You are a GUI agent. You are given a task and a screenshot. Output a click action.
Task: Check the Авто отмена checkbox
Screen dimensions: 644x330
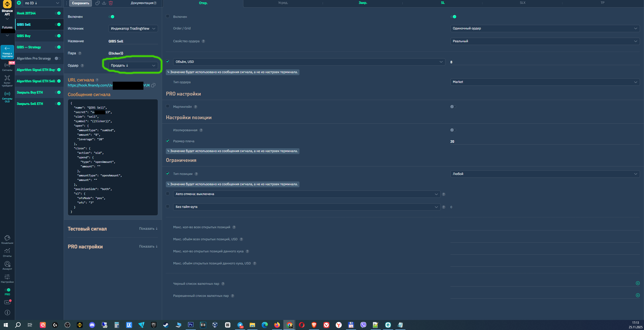click(x=168, y=194)
